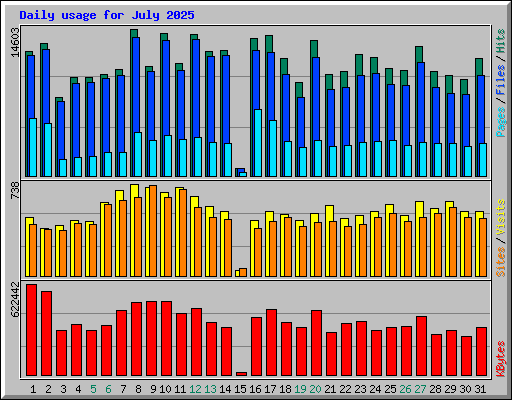
Task: Click day label 8 on the x-axis
Action: pyautogui.click(x=138, y=389)
